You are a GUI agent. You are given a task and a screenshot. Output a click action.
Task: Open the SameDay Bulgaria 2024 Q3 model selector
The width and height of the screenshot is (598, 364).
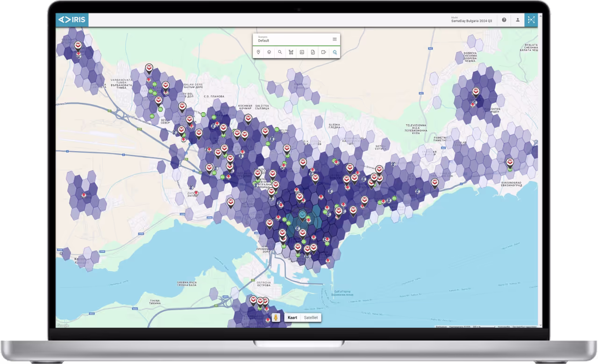click(x=471, y=20)
